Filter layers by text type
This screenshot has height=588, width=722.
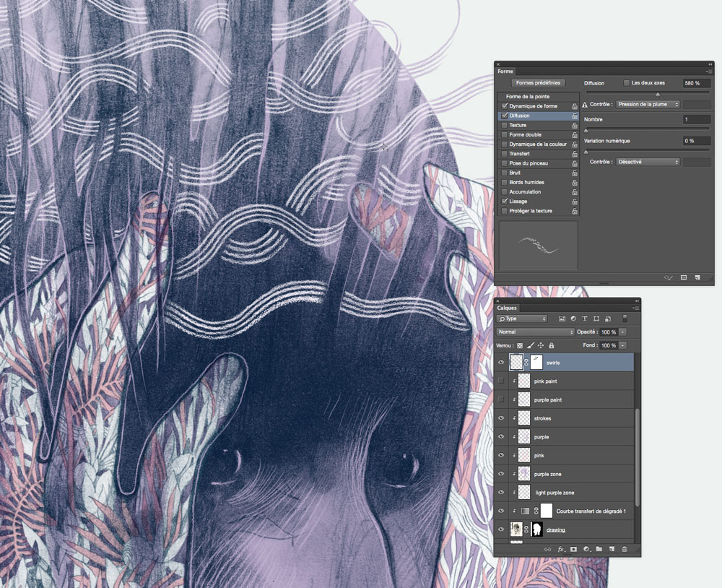click(585, 319)
